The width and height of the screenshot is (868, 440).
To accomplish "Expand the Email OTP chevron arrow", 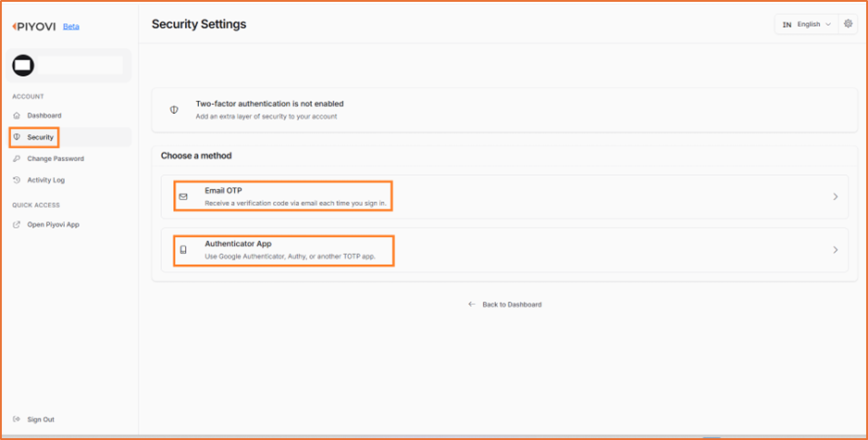I will click(x=836, y=196).
